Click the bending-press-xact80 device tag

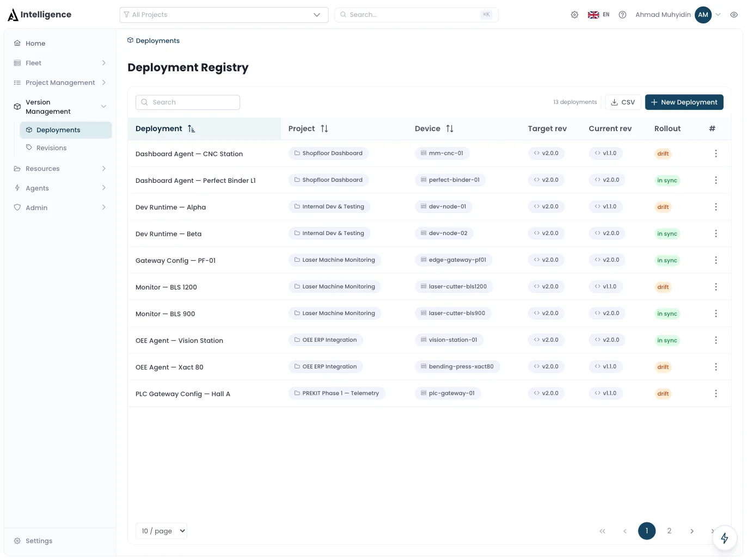[457, 367]
